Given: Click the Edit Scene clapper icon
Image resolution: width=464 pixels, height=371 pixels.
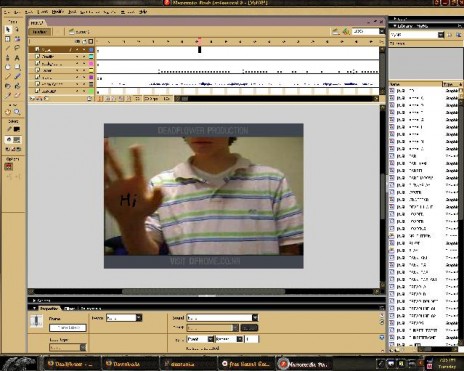Looking at the screenshot, I should [x=336, y=32].
